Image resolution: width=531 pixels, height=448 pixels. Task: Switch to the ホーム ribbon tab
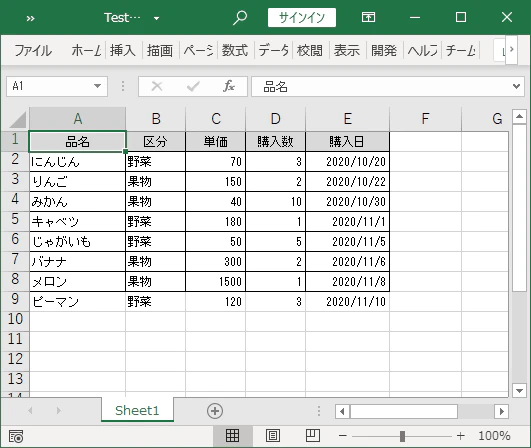[86, 51]
